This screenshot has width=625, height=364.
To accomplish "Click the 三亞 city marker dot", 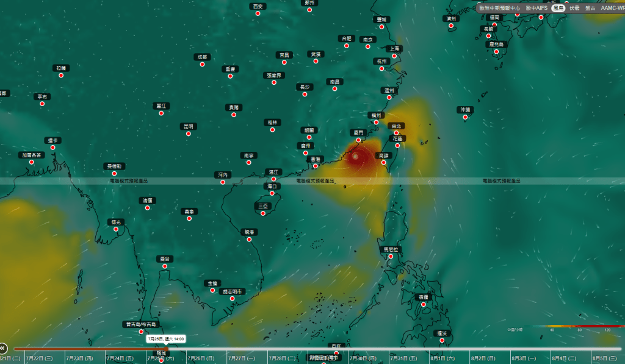I will coord(263,213).
